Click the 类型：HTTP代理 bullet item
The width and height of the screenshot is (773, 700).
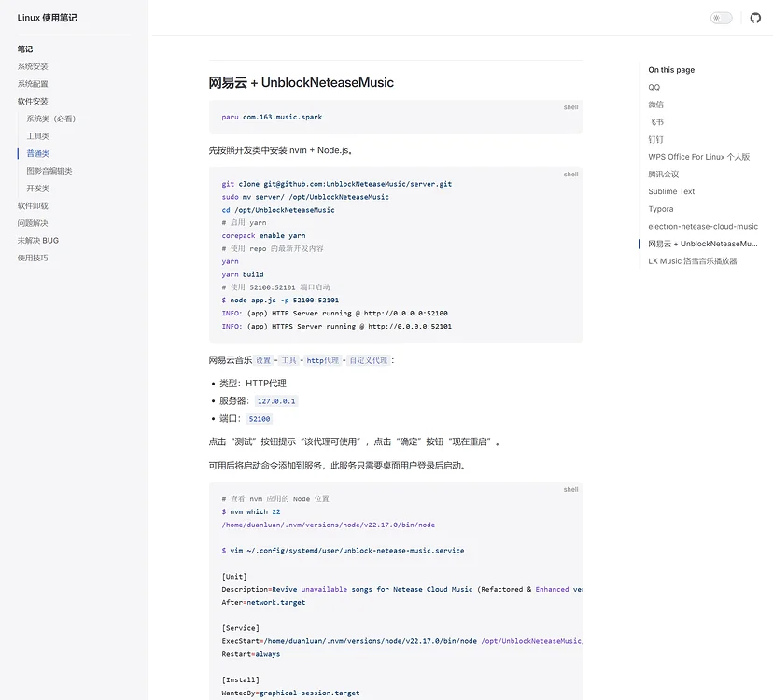pos(252,384)
